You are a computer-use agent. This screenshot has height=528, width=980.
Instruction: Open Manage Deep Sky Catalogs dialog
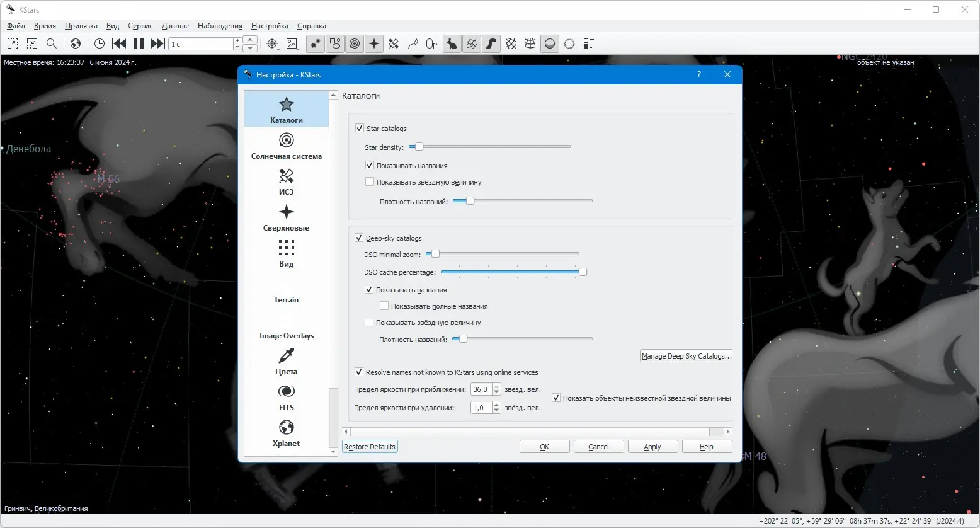(687, 356)
